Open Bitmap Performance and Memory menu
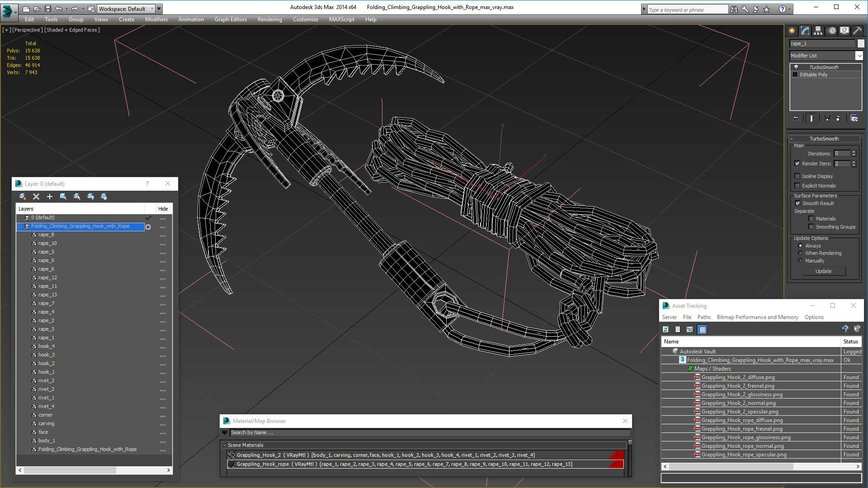Screen dimensions: 868x488 click(757, 317)
